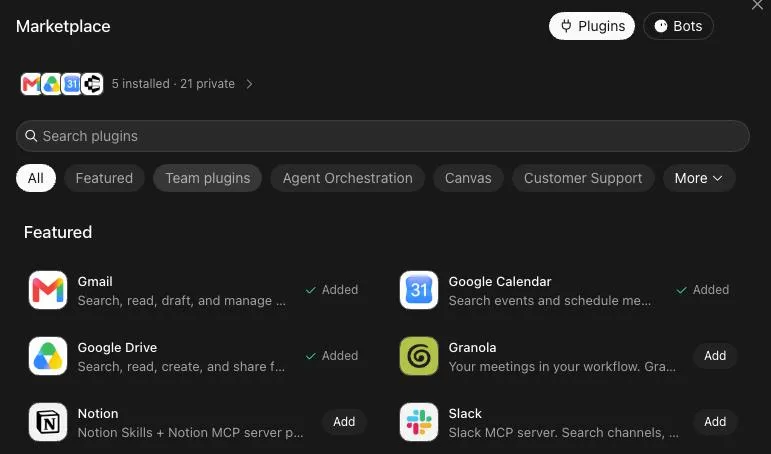Image resolution: width=771 pixels, height=454 pixels.
Task: Click the Granola spiral icon
Action: [x=419, y=356]
